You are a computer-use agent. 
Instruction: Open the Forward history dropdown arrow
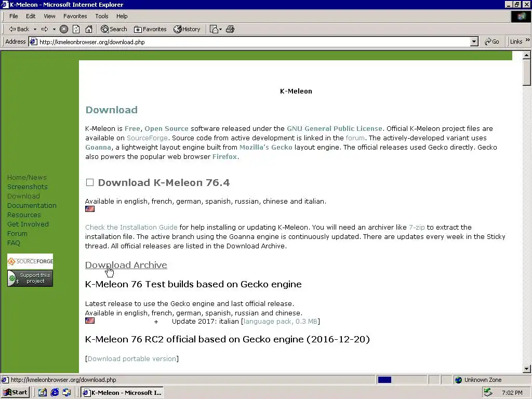click(x=54, y=29)
